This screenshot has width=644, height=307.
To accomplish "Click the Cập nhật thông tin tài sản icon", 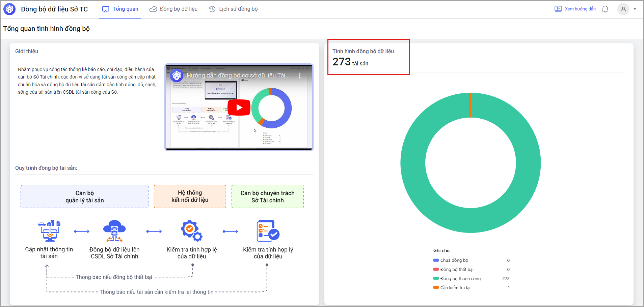I will (x=49, y=231).
